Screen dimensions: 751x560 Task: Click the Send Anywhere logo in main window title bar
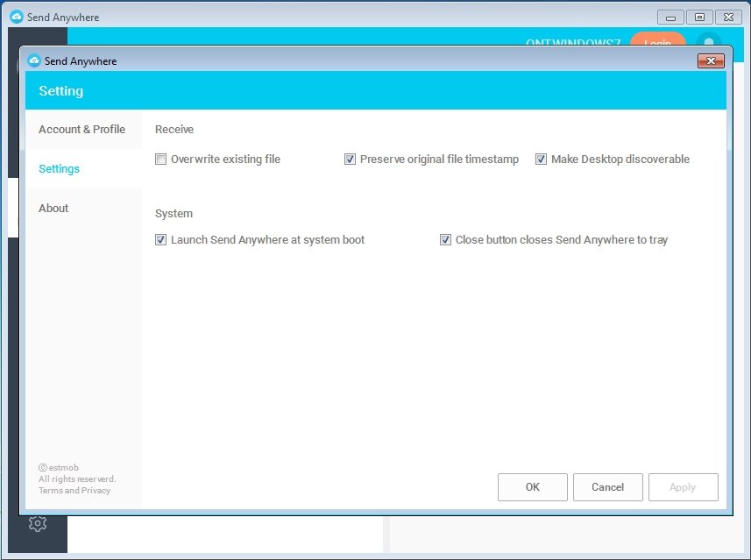(x=17, y=17)
